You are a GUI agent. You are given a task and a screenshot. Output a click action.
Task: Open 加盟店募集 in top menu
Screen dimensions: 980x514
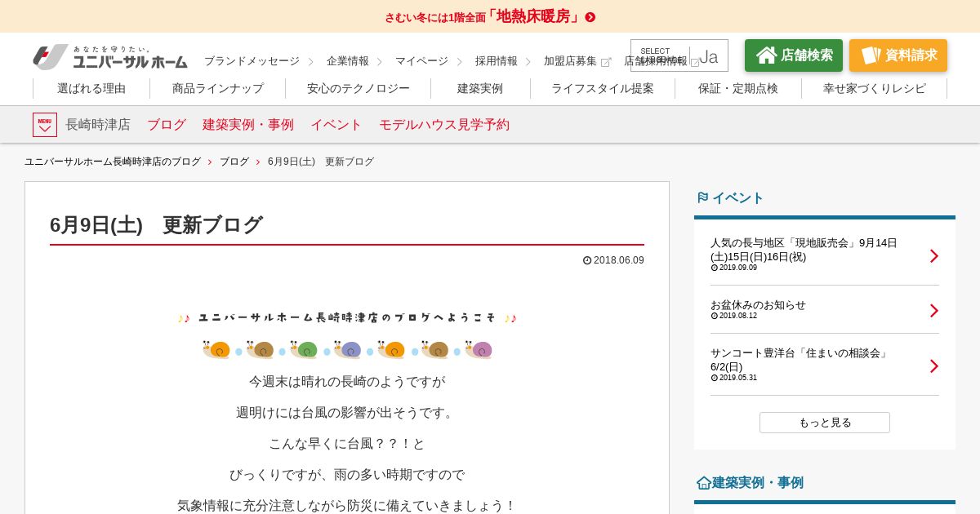[570, 61]
